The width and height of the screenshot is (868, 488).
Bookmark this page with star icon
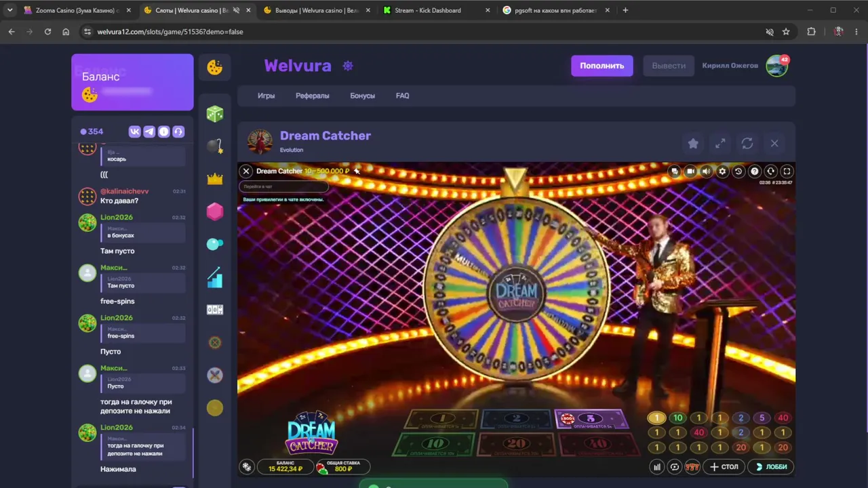tap(786, 32)
